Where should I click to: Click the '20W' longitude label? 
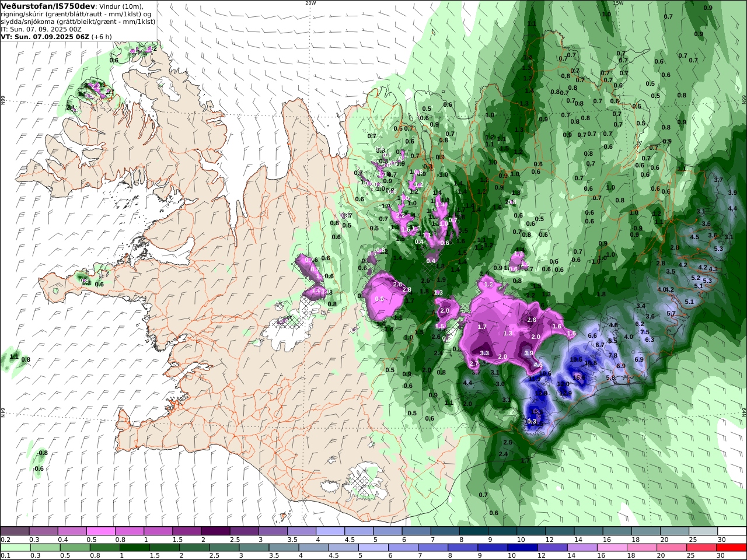(x=310, y=3)
